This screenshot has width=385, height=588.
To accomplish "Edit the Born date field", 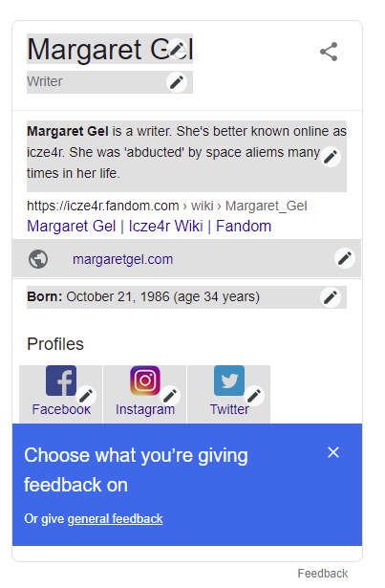I will coord(331,297).
